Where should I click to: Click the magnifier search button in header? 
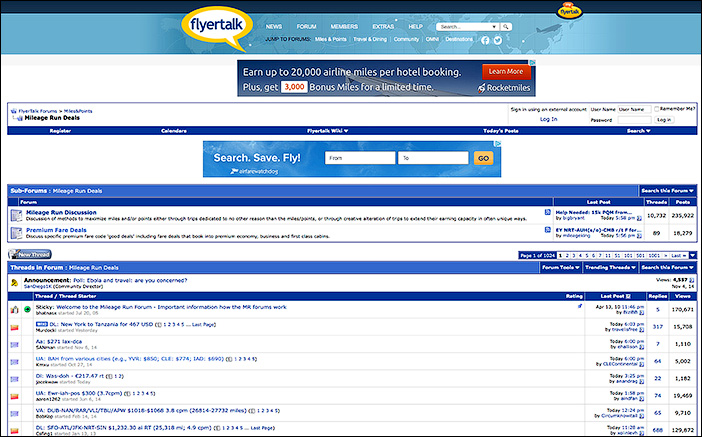[506, 27]
